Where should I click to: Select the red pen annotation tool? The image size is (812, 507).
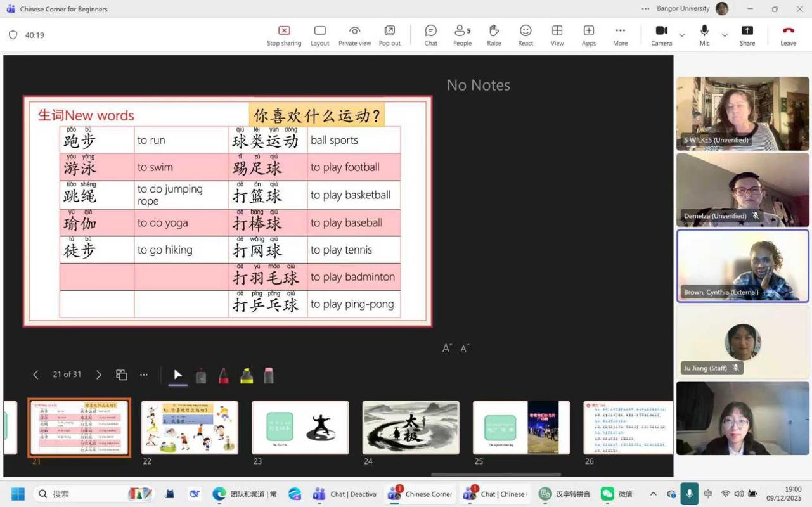pos(224,376)
